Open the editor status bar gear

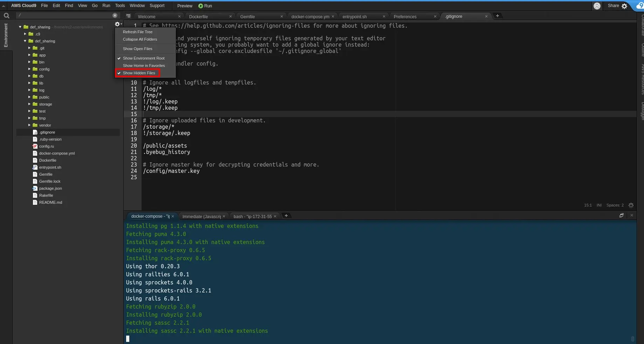(x=631, y=205)
